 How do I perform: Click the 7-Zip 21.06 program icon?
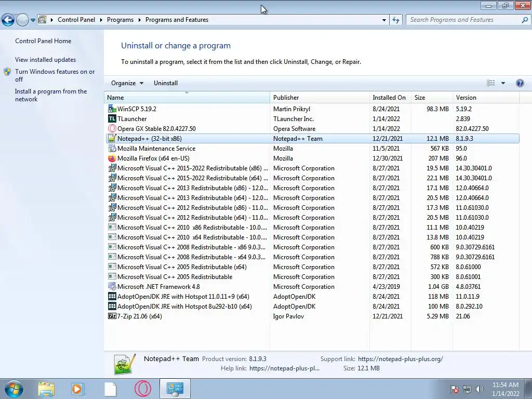pos(112,316)
